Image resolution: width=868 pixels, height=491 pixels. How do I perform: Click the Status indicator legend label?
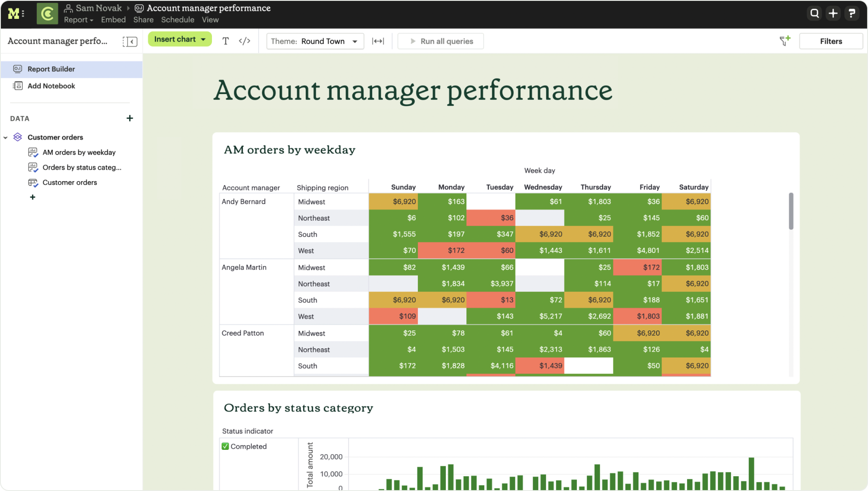click(x=247, y=431)
